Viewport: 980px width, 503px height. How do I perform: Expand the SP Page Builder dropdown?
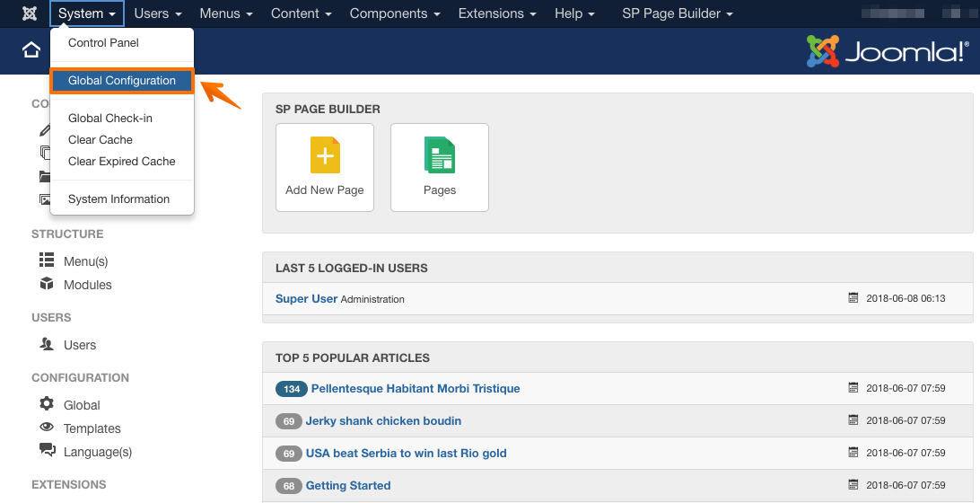678,13
